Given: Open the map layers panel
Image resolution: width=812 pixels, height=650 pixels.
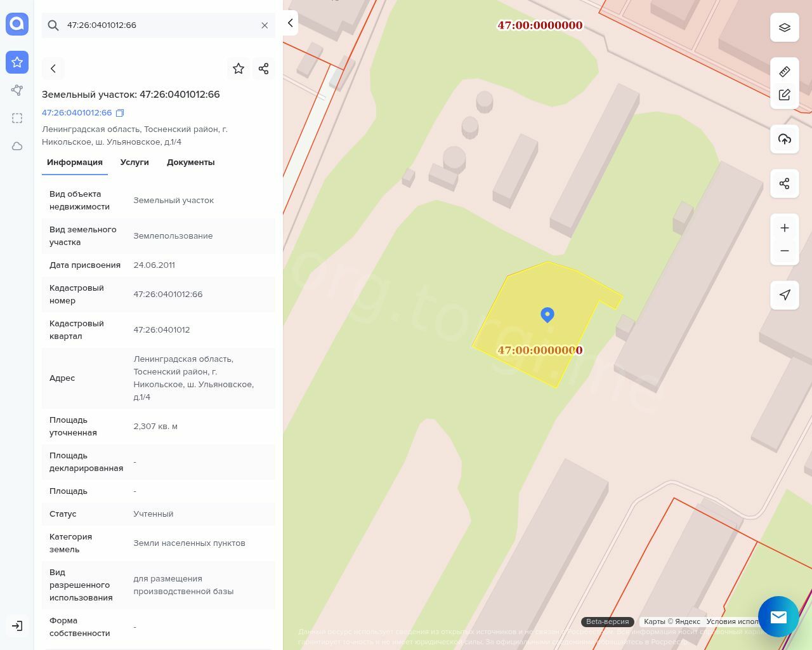Looking at the screenshot, I should pyautogui.click(x=785, y=27).
